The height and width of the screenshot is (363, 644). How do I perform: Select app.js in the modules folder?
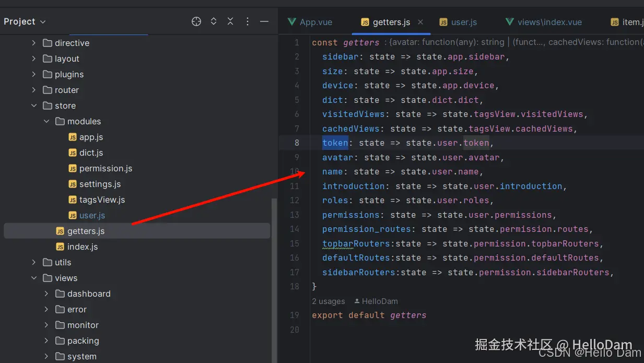[x=91, y=137]
